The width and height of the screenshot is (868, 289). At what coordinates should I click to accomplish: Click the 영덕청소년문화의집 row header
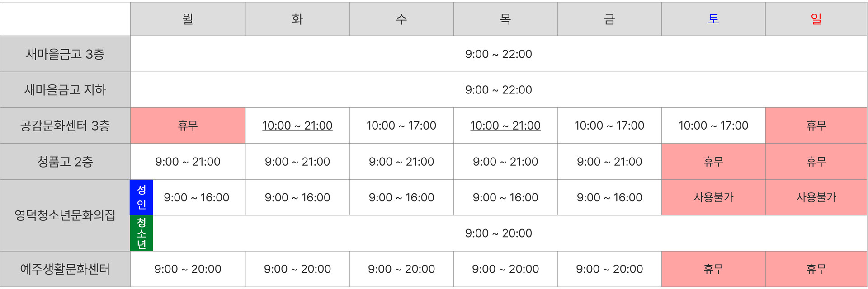65,215
